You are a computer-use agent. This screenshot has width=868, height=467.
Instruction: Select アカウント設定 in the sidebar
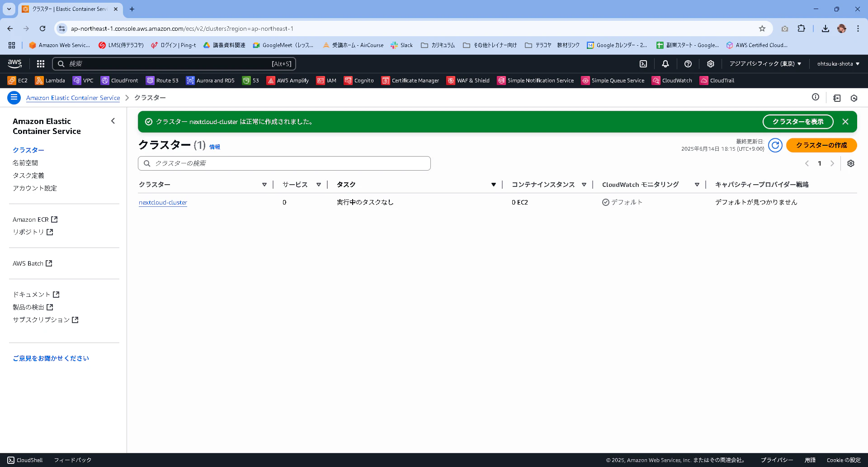coord(35,188)
